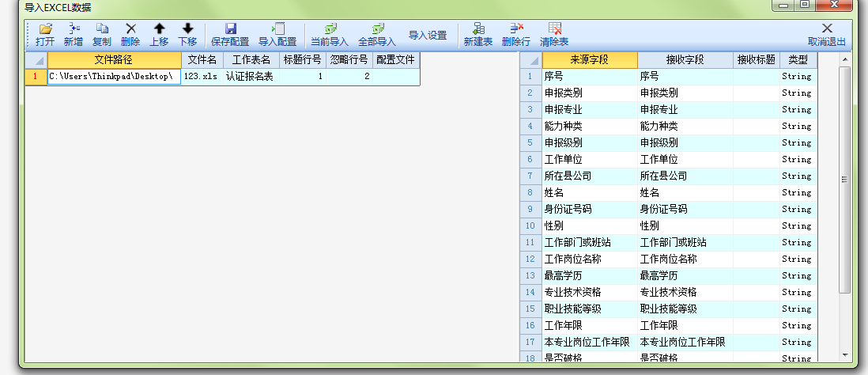Click the 标题行号 cell with value 1

(x=303, y=77)
